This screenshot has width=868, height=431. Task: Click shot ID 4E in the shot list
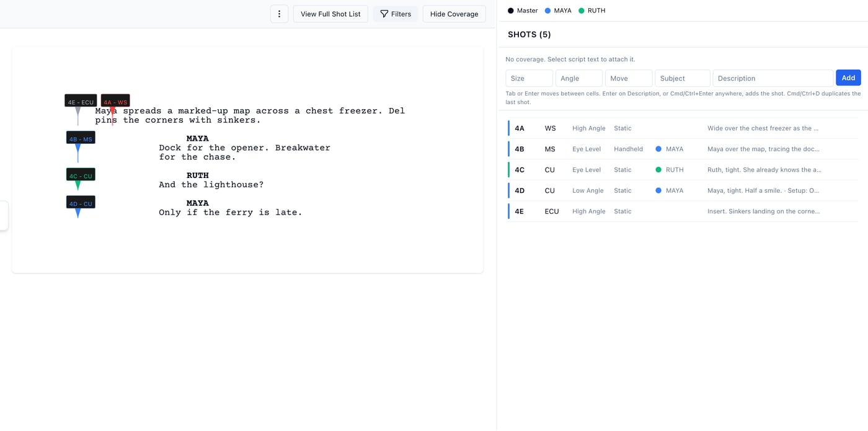520,211
